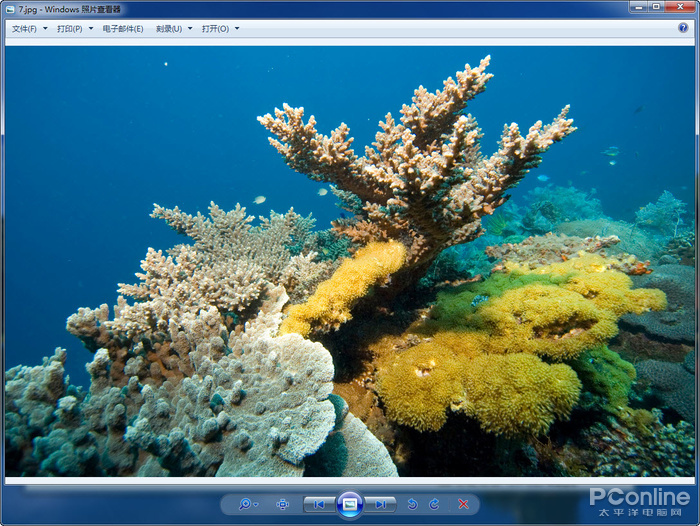
Task: Go to the previous photo
Action: (x=319, y=505)
